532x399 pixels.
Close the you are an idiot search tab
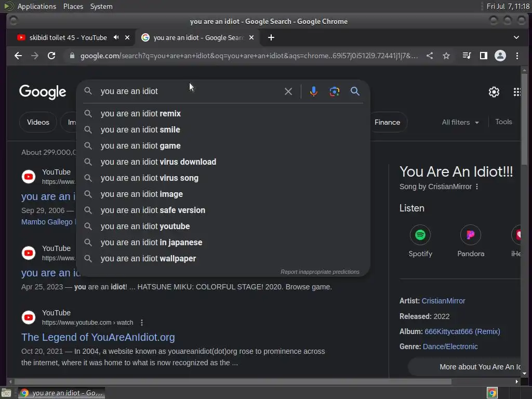[x=251, y=37]
